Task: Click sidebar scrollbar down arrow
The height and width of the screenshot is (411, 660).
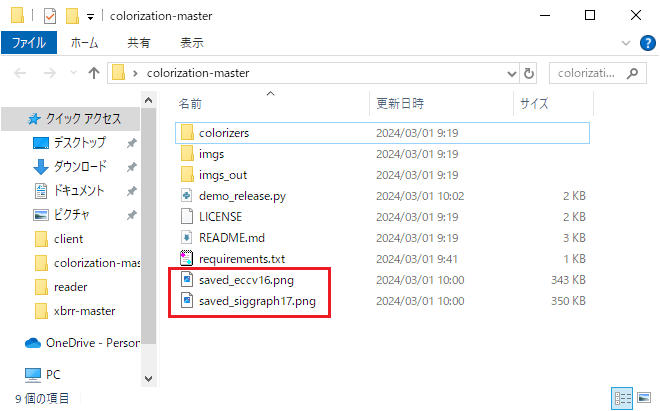Action: pyautogui.click(x=148, y=379)
